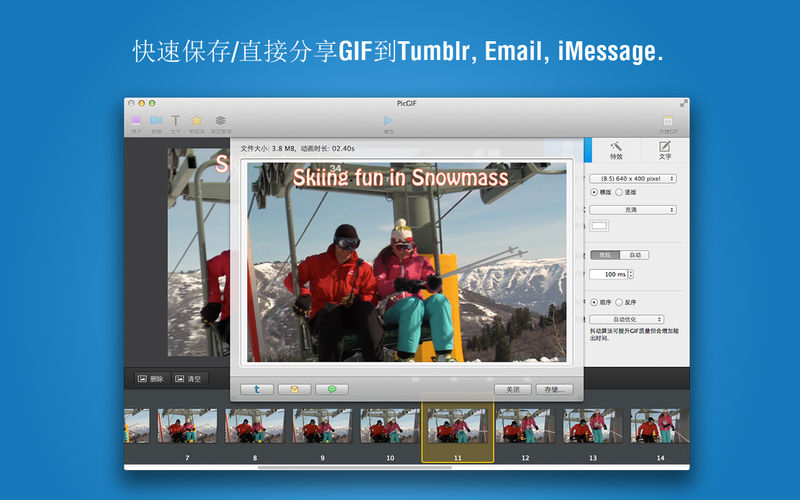
Task: Select the 顺序 (forward order) radio button
Action: pyautogui.click(x=594, y=302)
